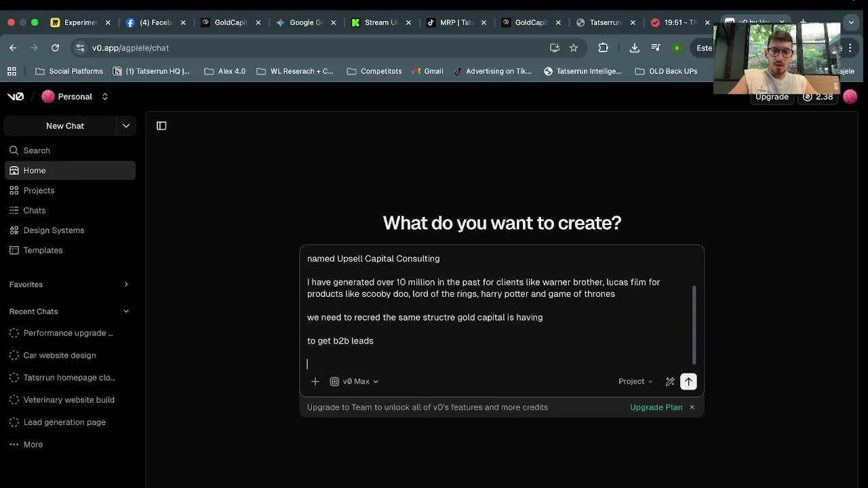Image resolution: width=868 pixels, height=488 pixels.
Task: Toggle the sidebar panel icon
Action: point(161,125)
